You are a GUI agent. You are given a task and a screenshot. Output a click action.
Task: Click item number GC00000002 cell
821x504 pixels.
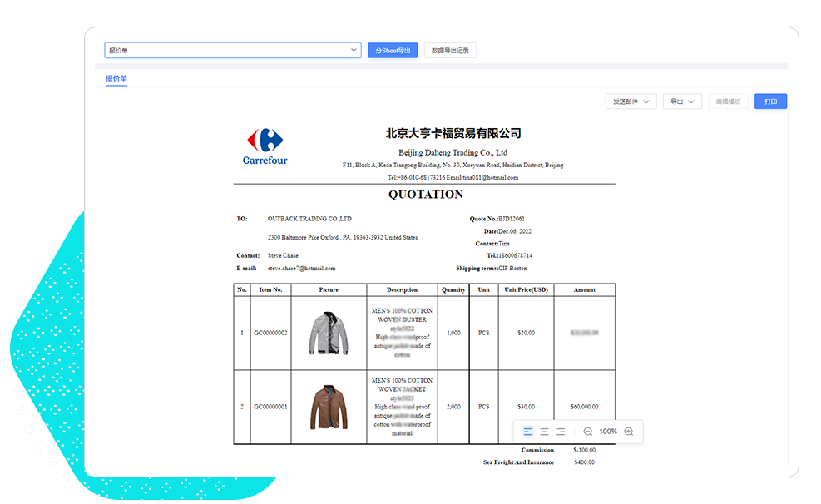(270, 333)
